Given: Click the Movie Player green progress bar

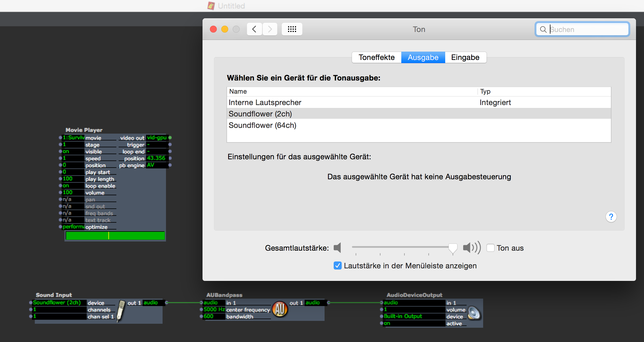Looking at the screenshot, I should (x=115, y=236).
